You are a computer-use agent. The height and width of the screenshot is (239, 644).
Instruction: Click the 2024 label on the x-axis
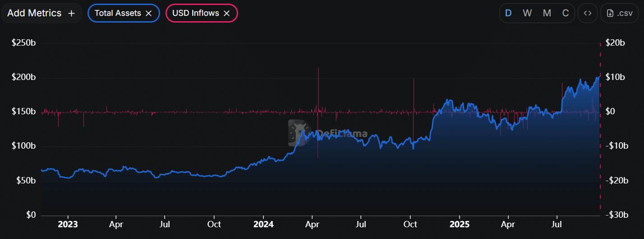pyautogui.click(x=263, y=224)
